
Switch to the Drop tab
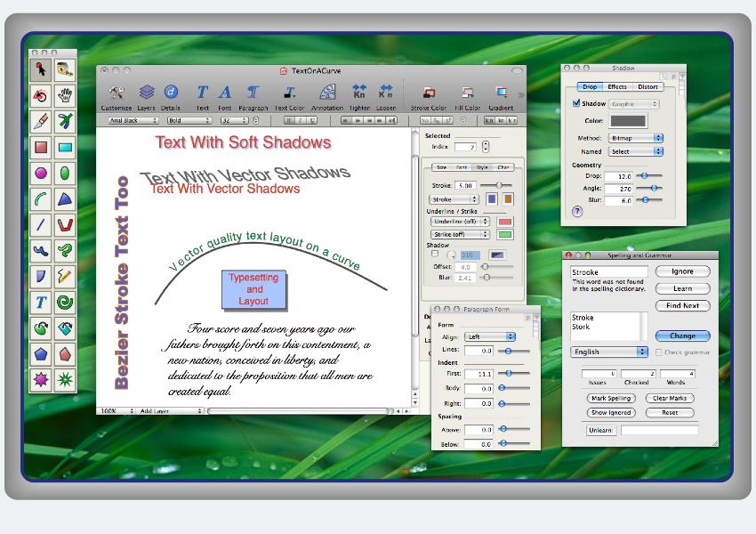(x=590, y=87)
